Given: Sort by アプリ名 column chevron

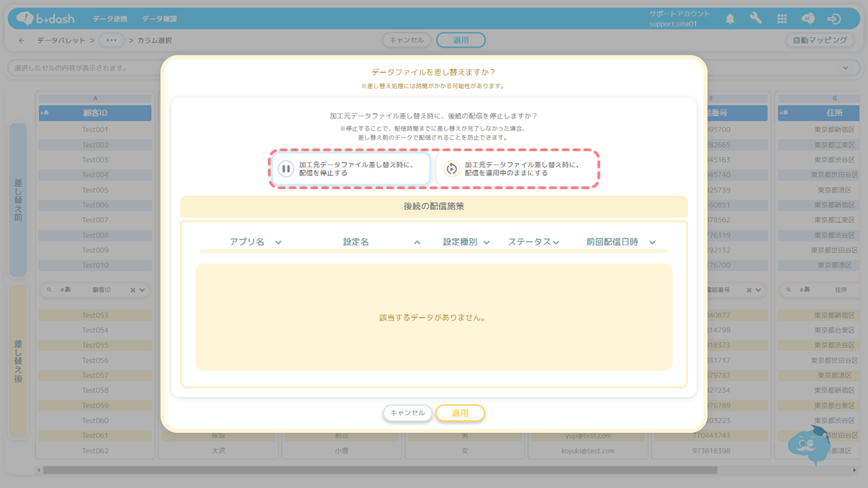Looking at the screenshot, I should [278, 243].
